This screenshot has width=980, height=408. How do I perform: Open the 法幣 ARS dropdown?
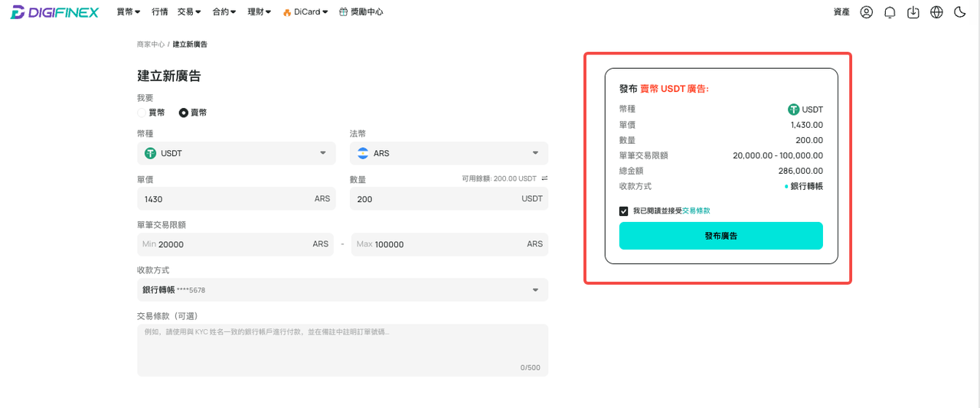[x=449, y=153]
